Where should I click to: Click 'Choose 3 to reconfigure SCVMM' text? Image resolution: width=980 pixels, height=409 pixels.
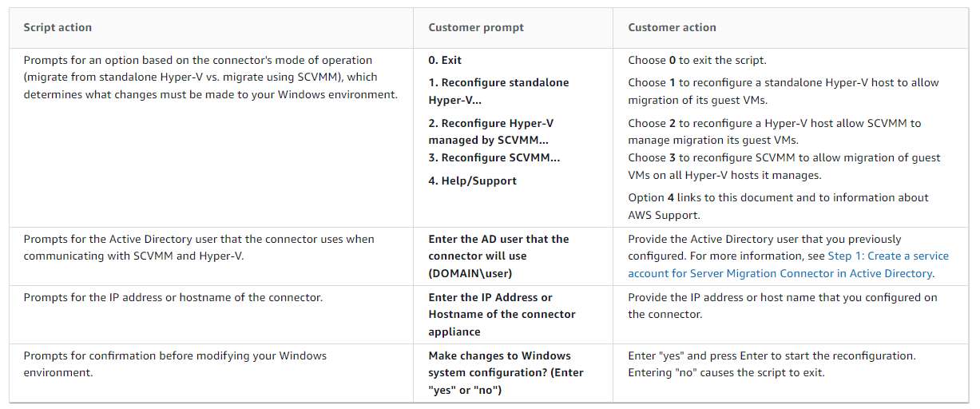[x=784, y=166]
